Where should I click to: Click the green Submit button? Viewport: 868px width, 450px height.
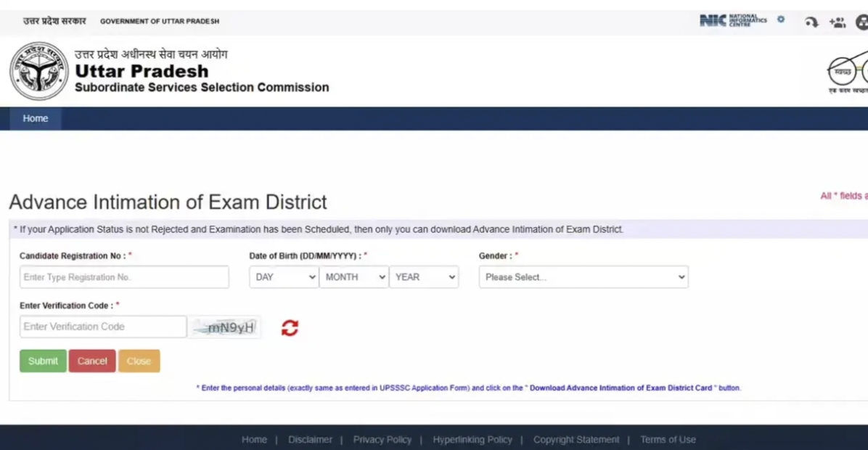[x=43, y=361]
